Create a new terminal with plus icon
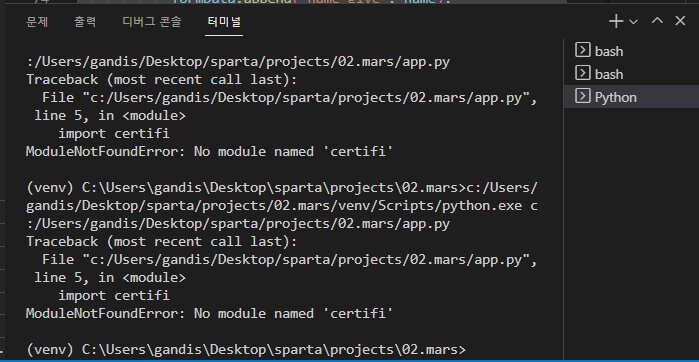The height and width of the screenshot is (362, 699). click(x=616, y=21)
